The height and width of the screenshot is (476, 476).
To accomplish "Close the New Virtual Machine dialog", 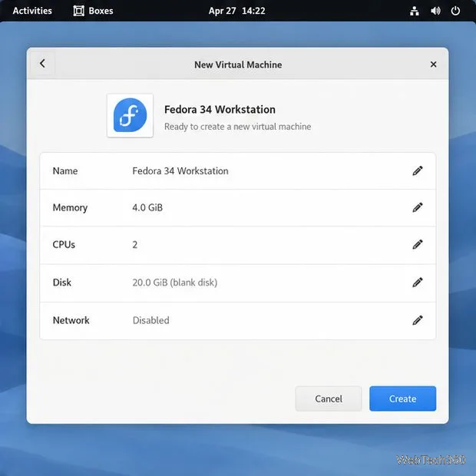I will pyautogui.click(x=433, y=64).
